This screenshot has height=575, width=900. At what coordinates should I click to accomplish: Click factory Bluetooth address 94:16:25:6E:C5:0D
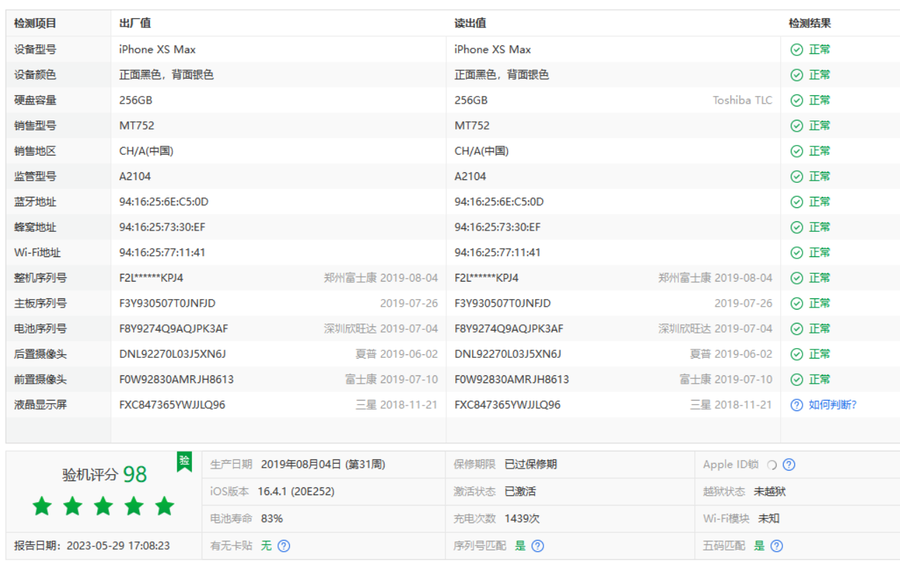pos(164,202)
